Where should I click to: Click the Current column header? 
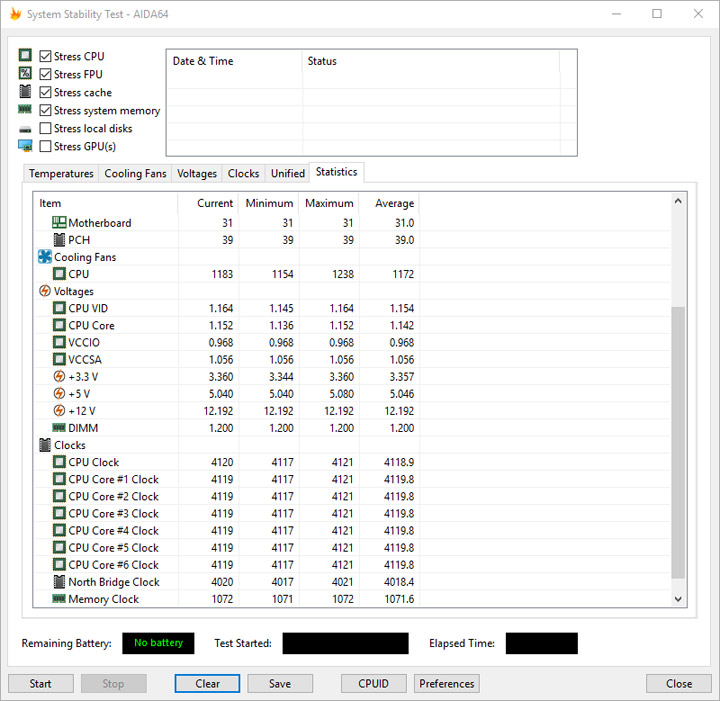coord(208,203)
